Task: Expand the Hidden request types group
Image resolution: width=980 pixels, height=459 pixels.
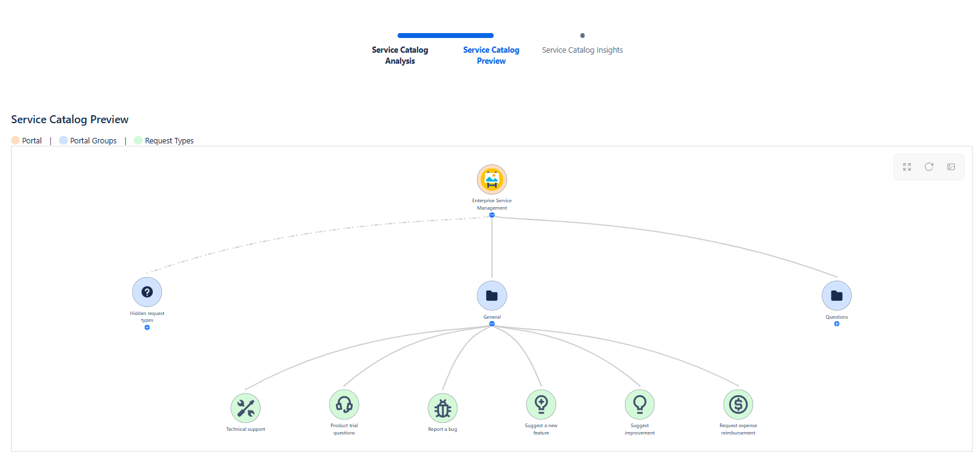Action: point(147,328)
